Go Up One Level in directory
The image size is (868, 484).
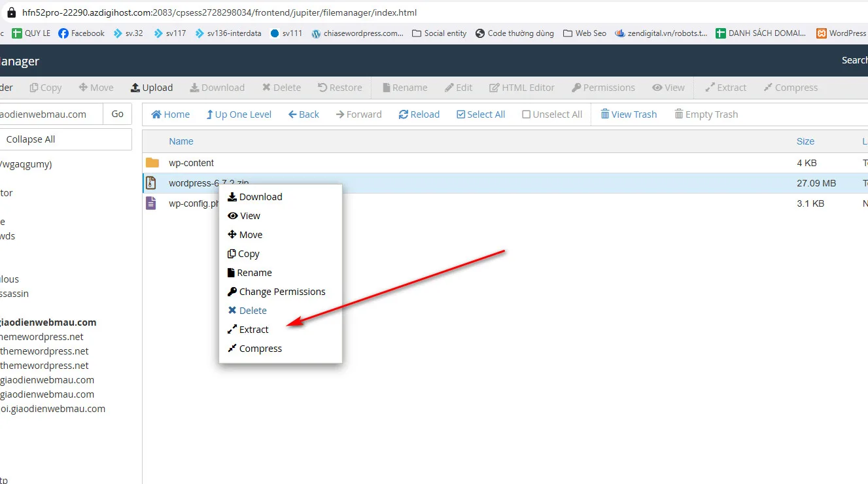point(210,114)
